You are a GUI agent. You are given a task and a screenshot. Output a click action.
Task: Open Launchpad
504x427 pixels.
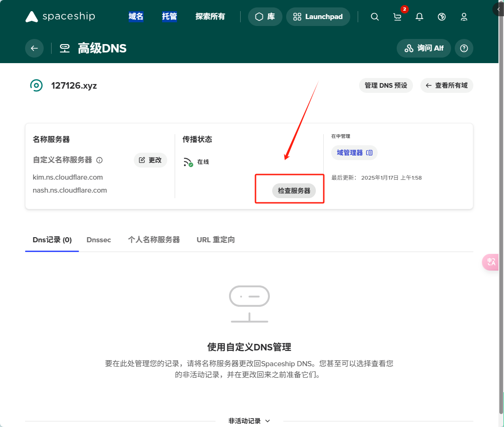pos(318,17)
